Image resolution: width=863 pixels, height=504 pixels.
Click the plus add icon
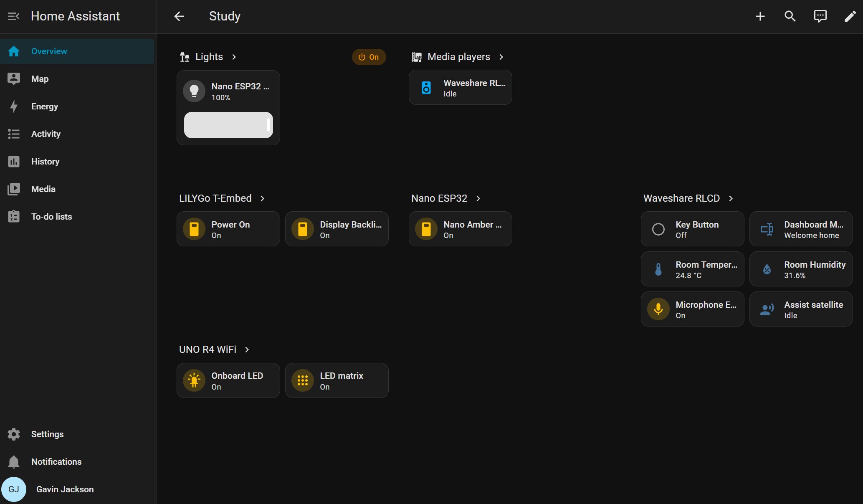(x=760, y=16)
